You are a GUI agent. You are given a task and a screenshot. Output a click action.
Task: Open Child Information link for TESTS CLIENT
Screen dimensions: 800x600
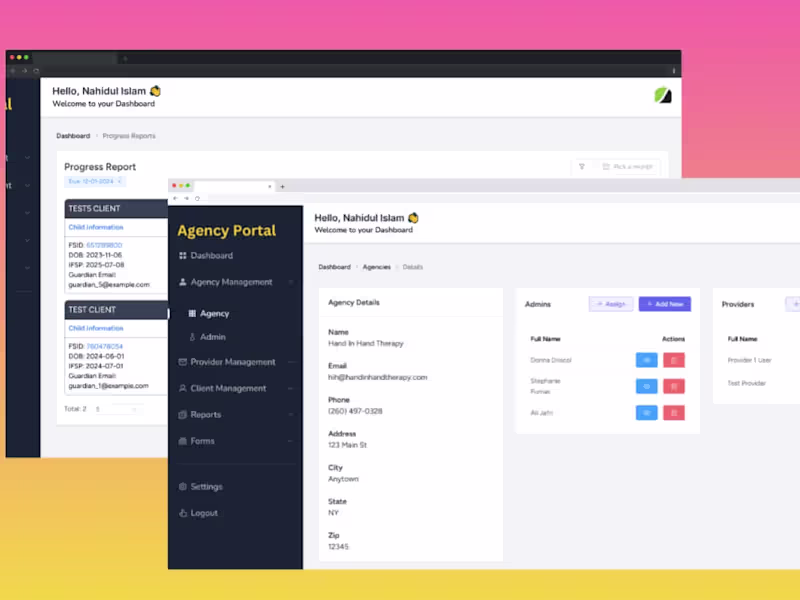pos(96,227)
